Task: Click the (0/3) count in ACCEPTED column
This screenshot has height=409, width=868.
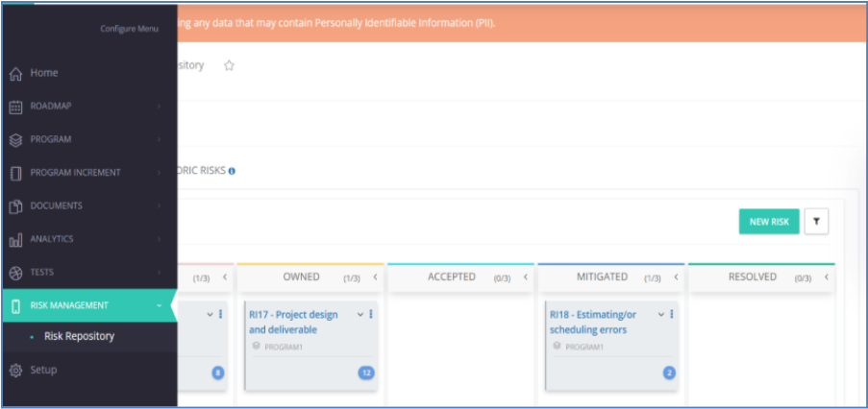Action: (502, 279)
